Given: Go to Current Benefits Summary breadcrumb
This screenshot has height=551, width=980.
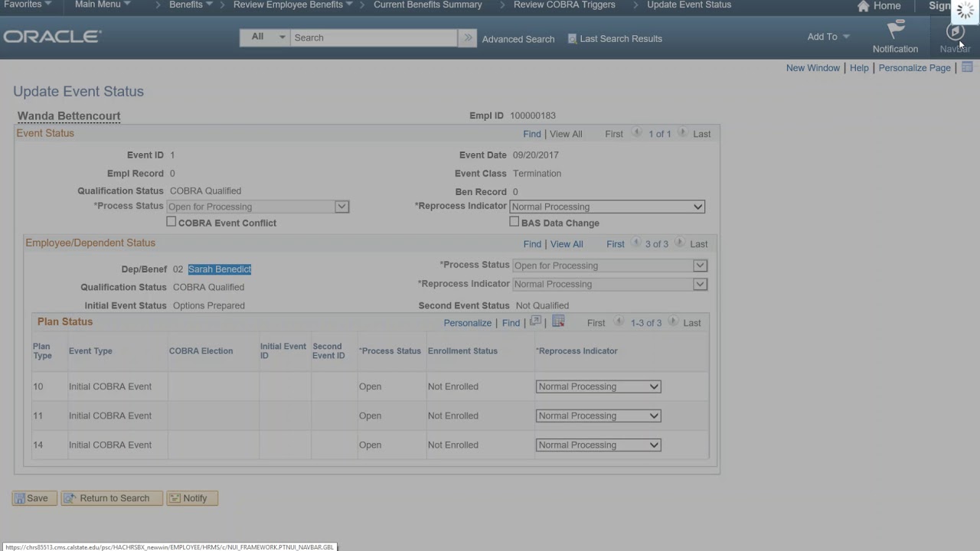Looking at the screenshot, I should [428, 5].
